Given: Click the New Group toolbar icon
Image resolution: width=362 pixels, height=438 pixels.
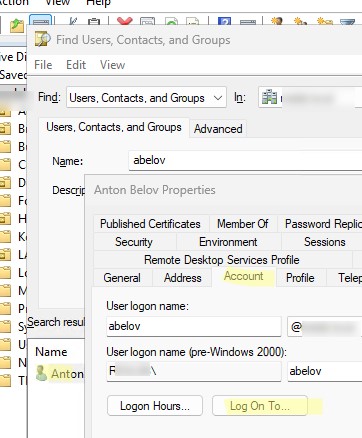Looking at the screenshot, I should pos(300,22).
